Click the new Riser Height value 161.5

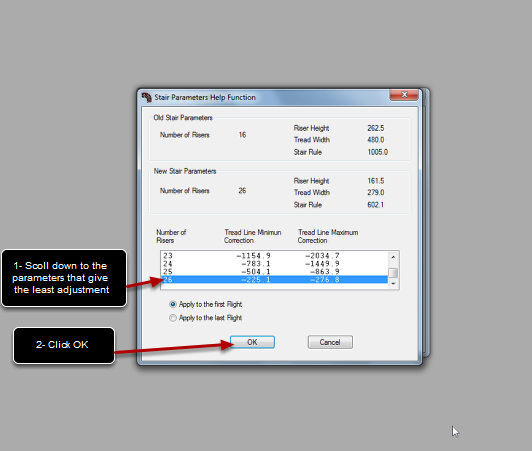[376, 181]
